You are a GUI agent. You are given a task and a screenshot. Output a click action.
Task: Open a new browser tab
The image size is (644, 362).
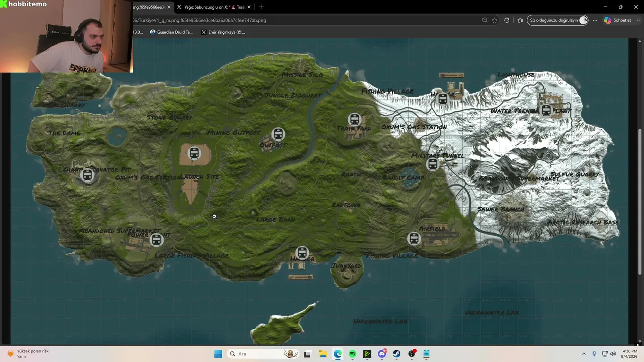pyautogui.click(x=261, y=7)
